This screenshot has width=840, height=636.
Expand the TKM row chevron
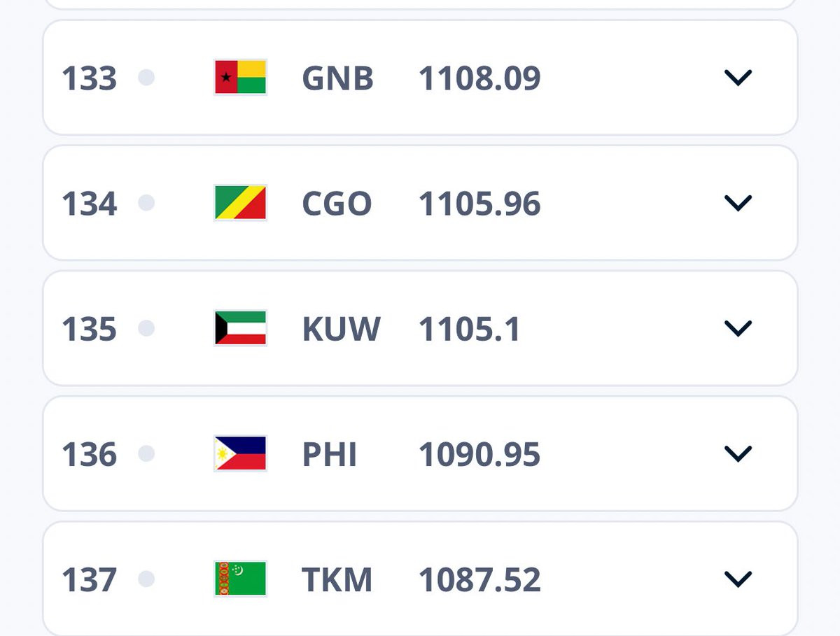(x=738, y=579)
